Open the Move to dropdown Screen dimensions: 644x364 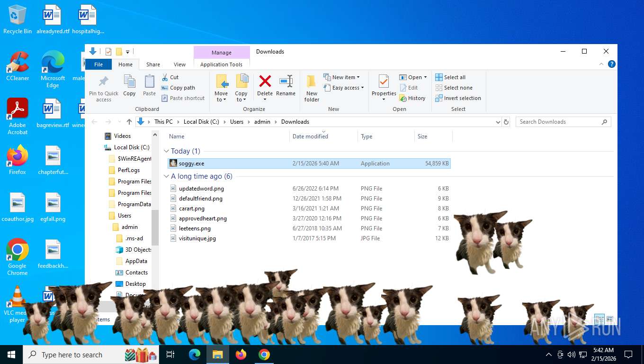(x=221, y=88)
